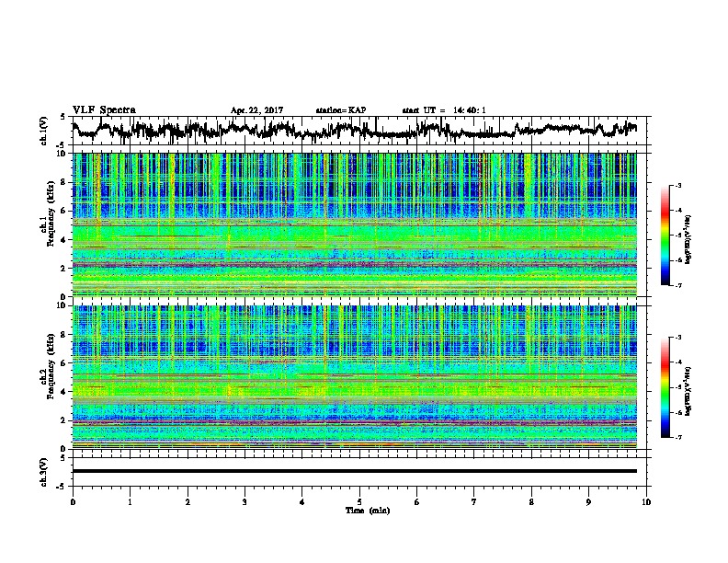This screenshot has width=728, height=563.
Task: Click inside the ch.2 spectrogram panel
Action: pyautogui.click(x=355, y=377)
